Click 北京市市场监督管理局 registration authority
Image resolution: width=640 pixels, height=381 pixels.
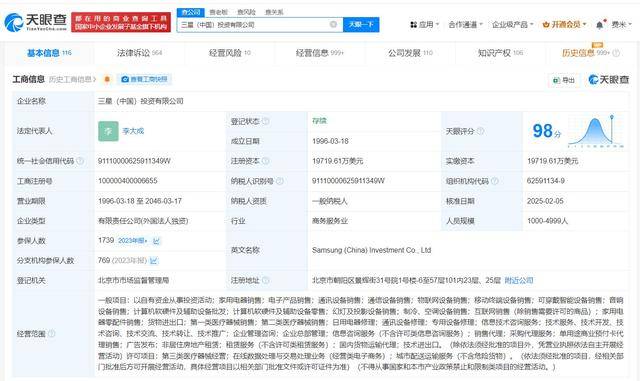point(133,280)
